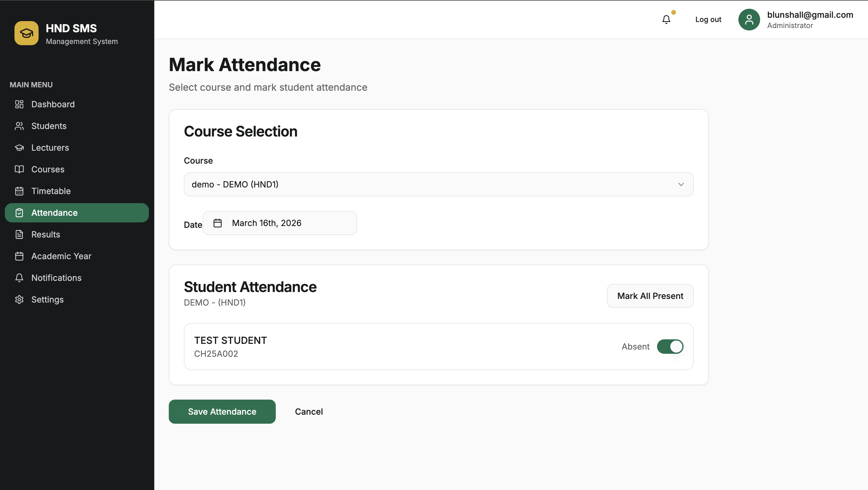Go to Students menu item

pos(49,126)
